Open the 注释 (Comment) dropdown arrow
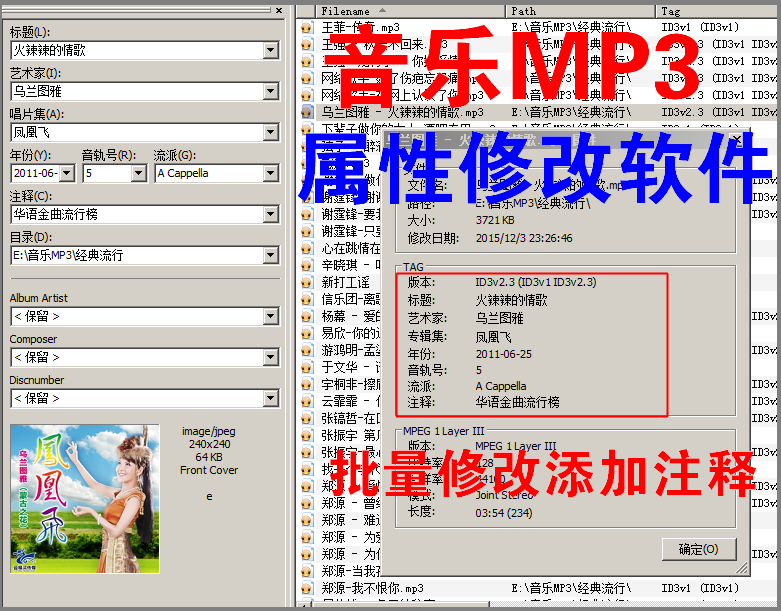This screenshot has width=781, height=611. click(x=270, y=215)
